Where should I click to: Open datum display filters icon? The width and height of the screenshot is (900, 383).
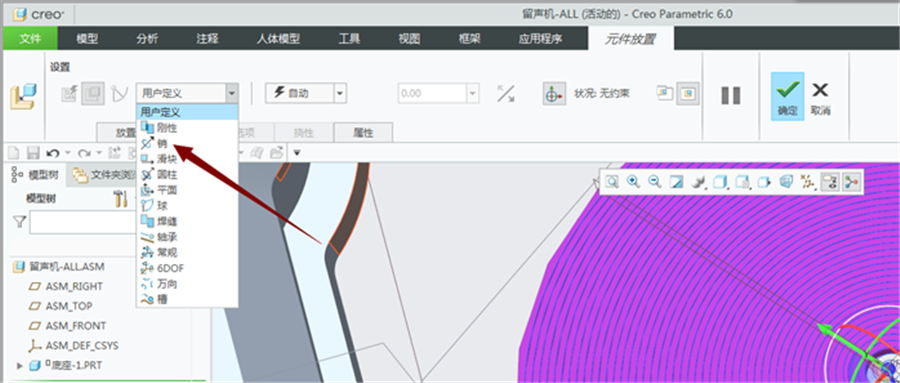(808, 182)
